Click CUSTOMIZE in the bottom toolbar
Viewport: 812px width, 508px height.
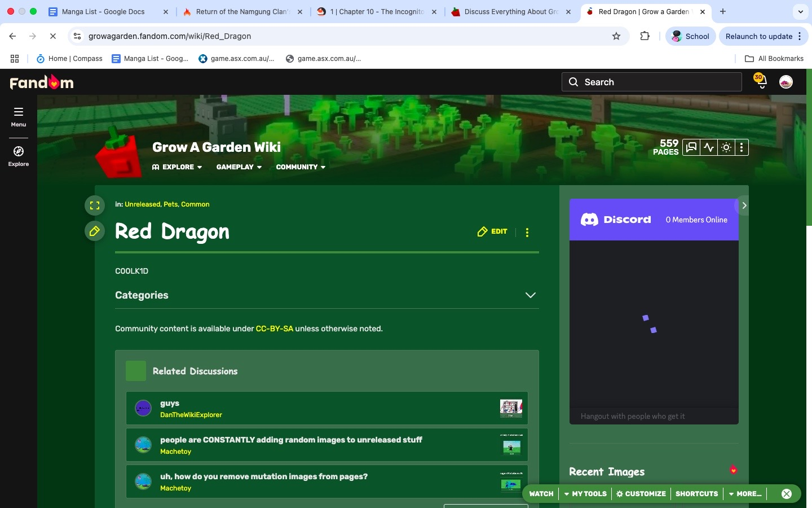pos(641,494)
